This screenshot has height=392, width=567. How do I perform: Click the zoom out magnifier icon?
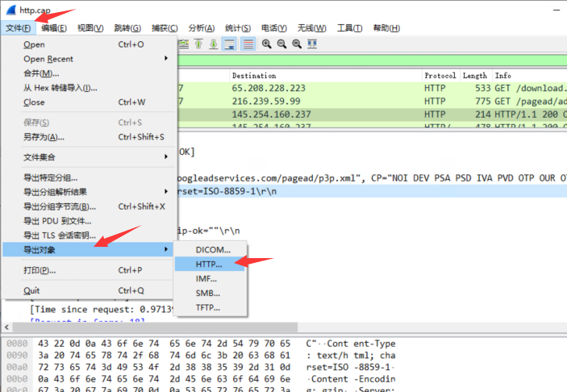pos(281,44)
